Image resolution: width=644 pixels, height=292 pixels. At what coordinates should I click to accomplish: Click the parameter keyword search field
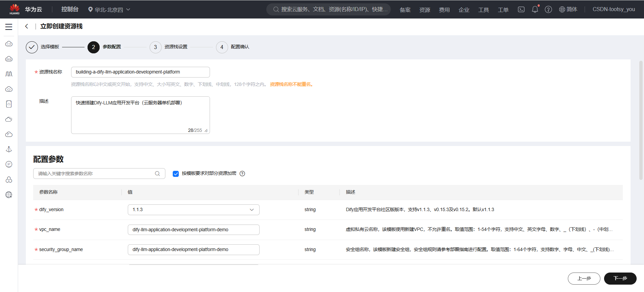99,174
